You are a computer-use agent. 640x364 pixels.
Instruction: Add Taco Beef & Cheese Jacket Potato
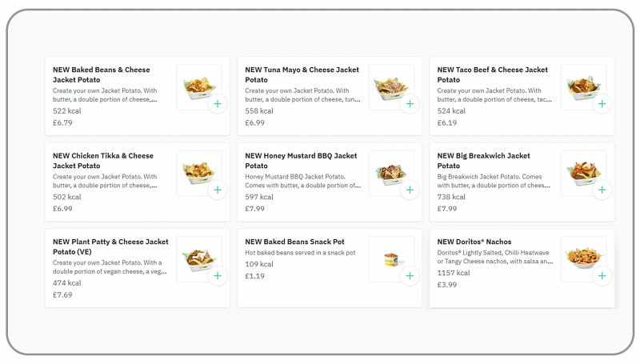tap(602, 104)
